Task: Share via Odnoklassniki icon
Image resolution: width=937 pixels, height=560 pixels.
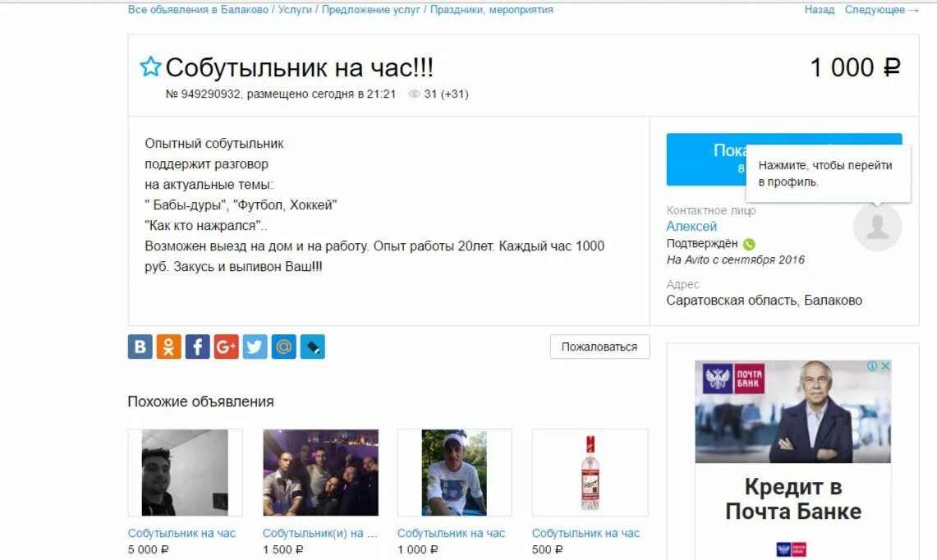Action: coord(168,347)
